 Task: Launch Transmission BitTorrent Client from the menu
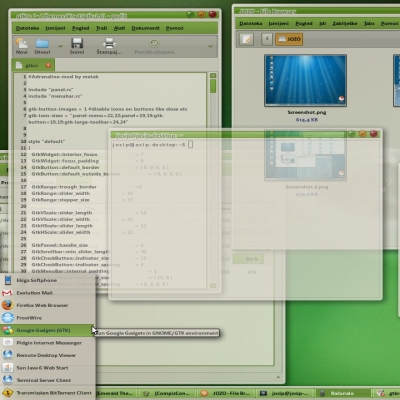point(48,393)
